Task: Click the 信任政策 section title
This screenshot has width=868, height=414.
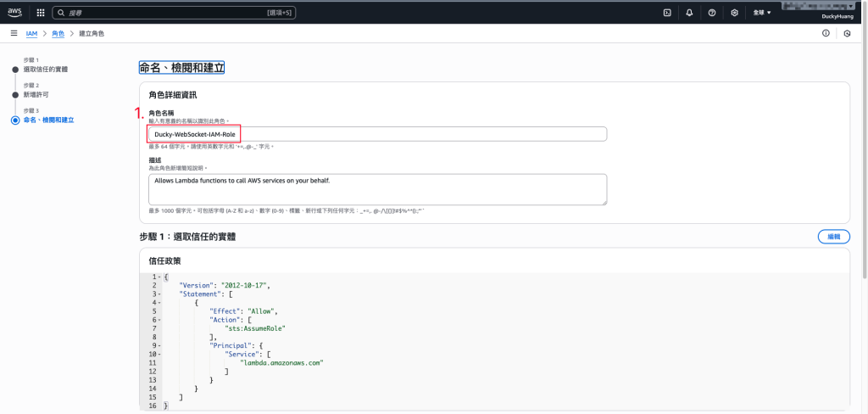Action: (165, 260)
